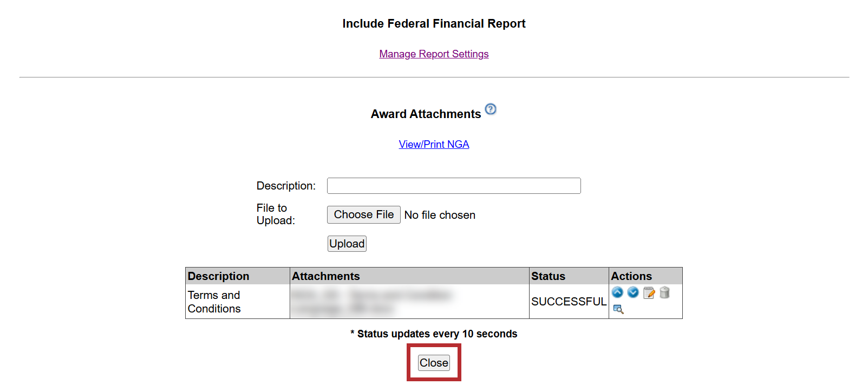
Task: Click the help icon beside Award Attachments
Action: (x=491, y=109)
